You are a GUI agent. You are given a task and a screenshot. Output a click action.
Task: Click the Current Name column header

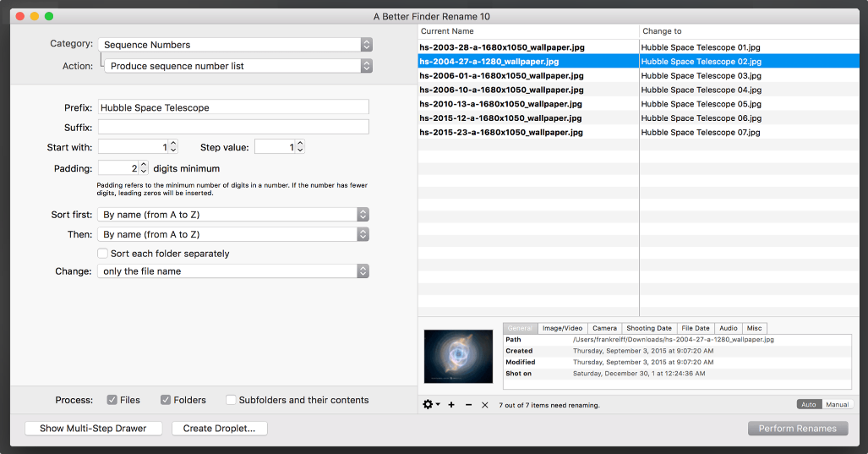[x=528, y=31]
